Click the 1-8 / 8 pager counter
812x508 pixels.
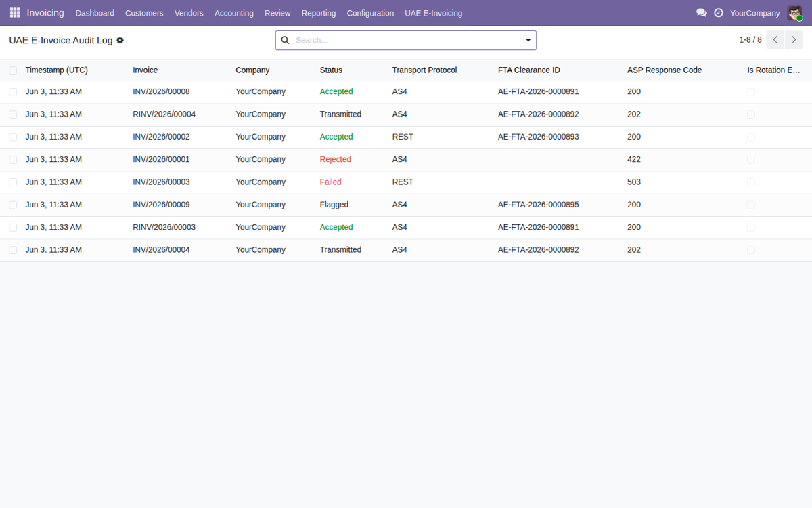[750, 40]
